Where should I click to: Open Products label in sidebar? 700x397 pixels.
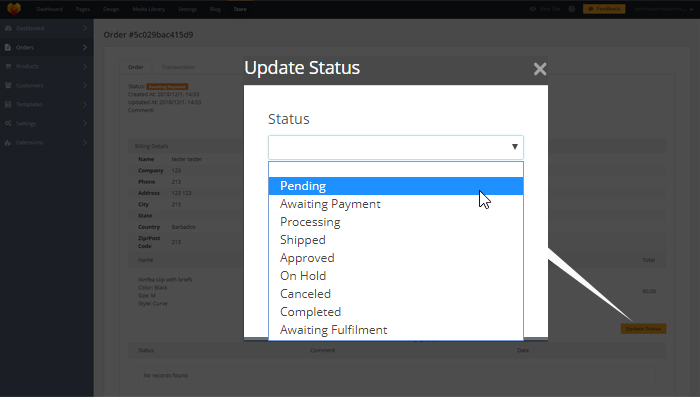(27, 66)
